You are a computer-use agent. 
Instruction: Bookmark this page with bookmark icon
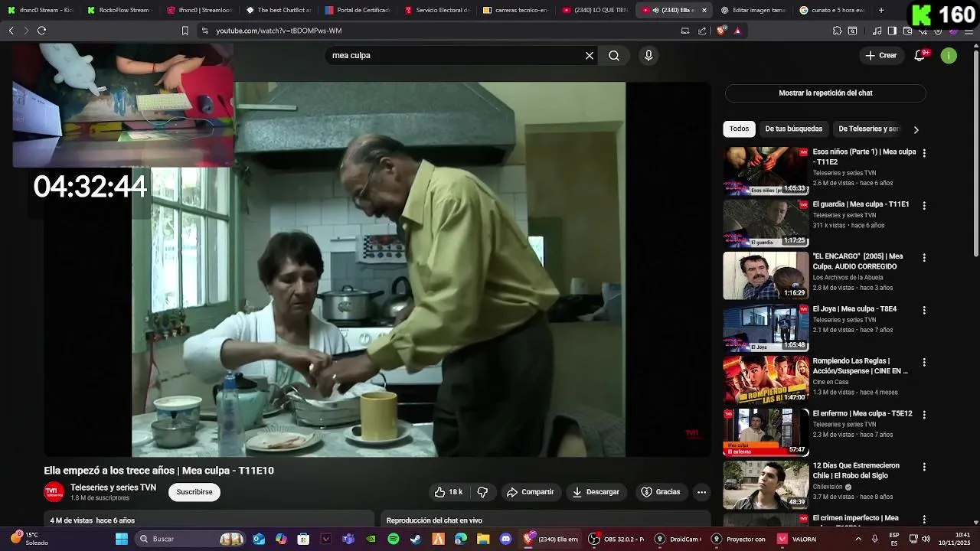(185, 31)
